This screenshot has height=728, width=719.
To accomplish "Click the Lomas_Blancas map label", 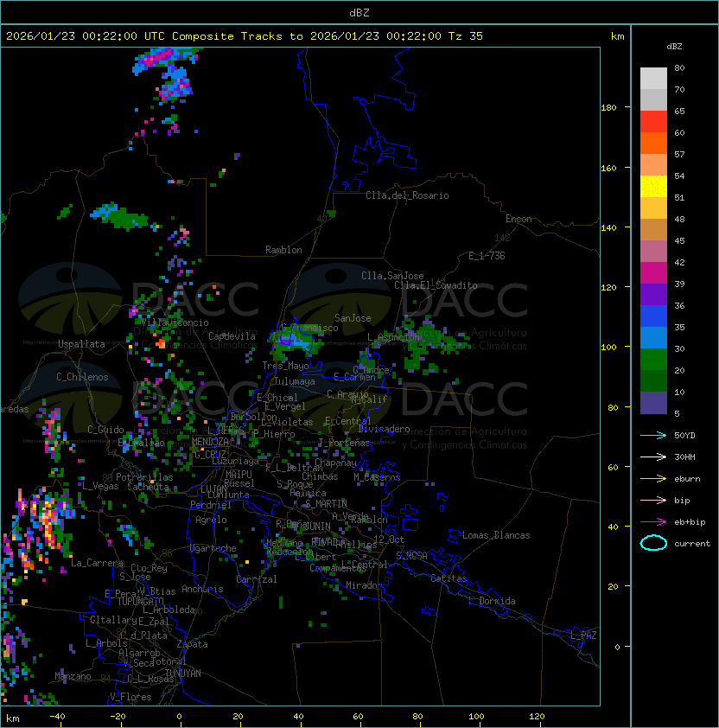I will pyautogui.click(x=496, y=535).
